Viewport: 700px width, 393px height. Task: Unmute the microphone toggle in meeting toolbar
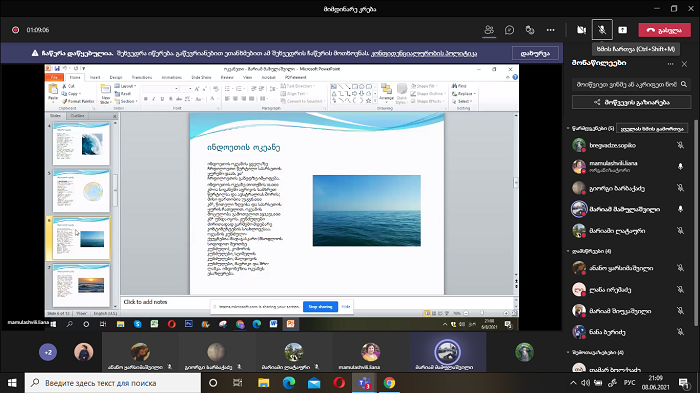click(x=602, y=30)
